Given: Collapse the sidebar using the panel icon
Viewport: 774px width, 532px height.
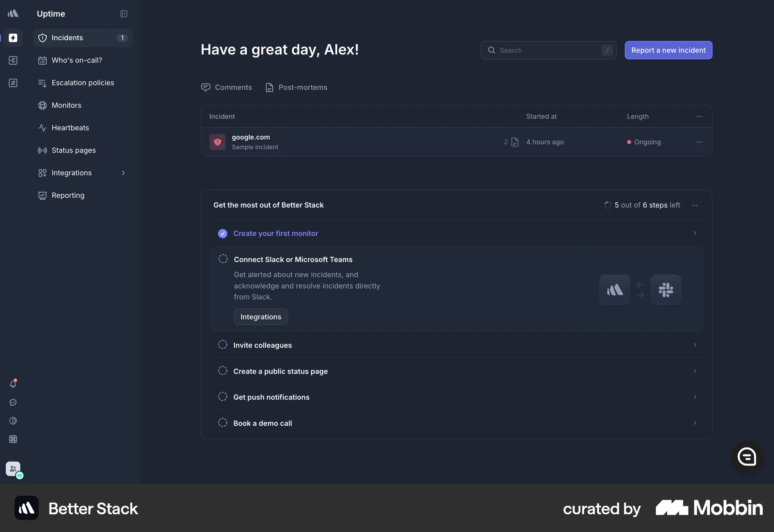Looking at the screenshot, I should click(124, 14).
